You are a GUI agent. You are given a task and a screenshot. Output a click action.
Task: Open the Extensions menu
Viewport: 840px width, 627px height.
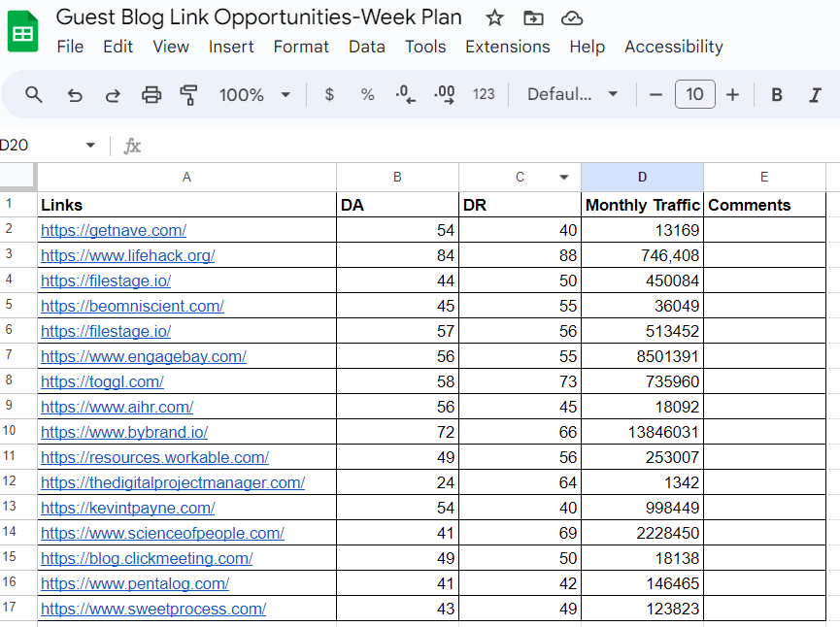click(507, 47)
